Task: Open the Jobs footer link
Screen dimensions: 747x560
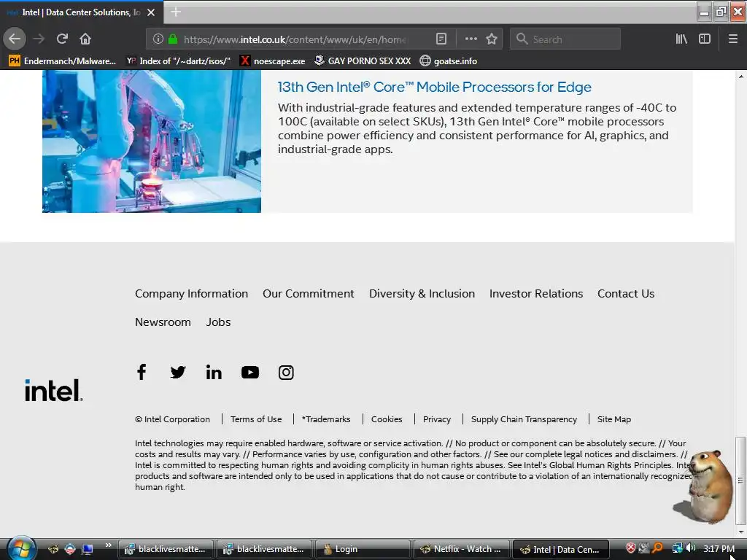Action: coord(218,322)
